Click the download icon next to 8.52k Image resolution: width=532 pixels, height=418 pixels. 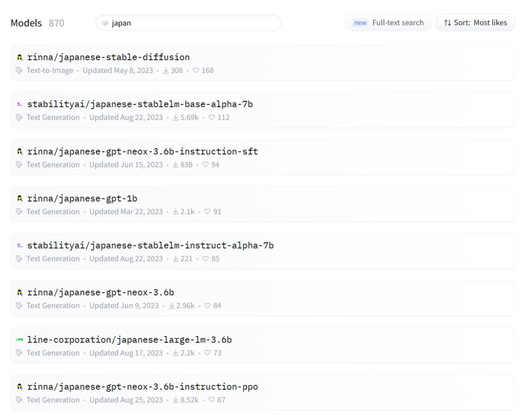(x=176, y=400)
